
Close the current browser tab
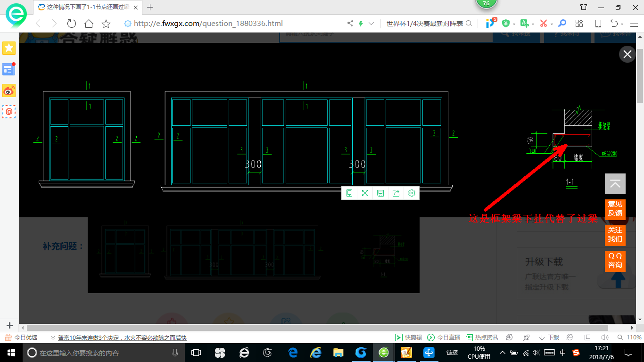click(x=136, y=7)
